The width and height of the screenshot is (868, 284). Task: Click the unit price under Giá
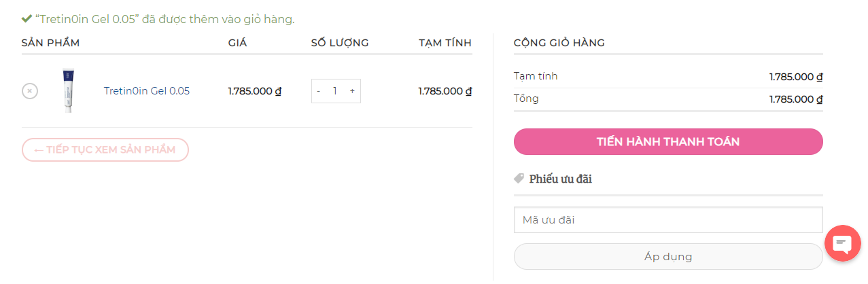tap(255, 91)
